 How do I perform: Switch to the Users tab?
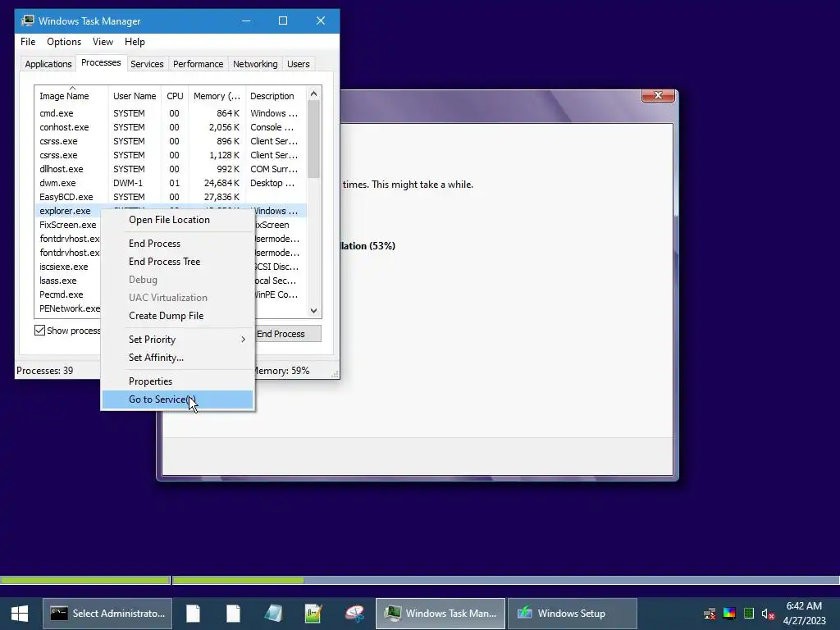[299, 64]
